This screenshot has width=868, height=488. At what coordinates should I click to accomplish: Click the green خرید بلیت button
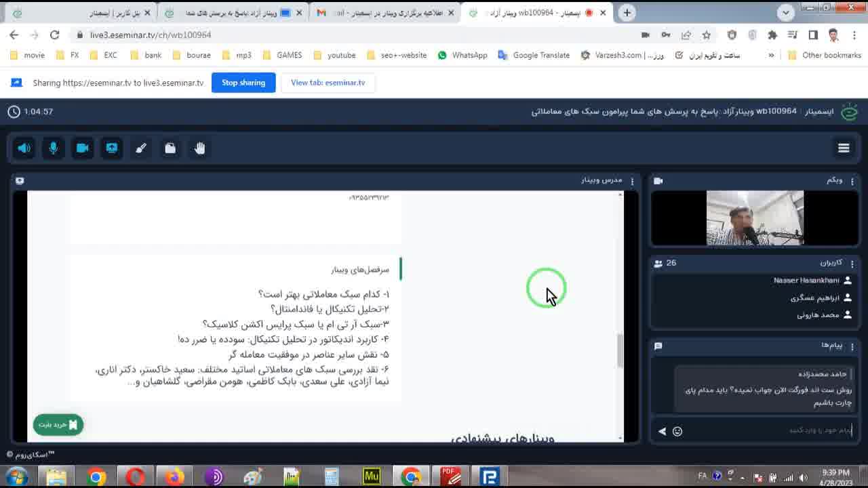[x=58, y=424]
